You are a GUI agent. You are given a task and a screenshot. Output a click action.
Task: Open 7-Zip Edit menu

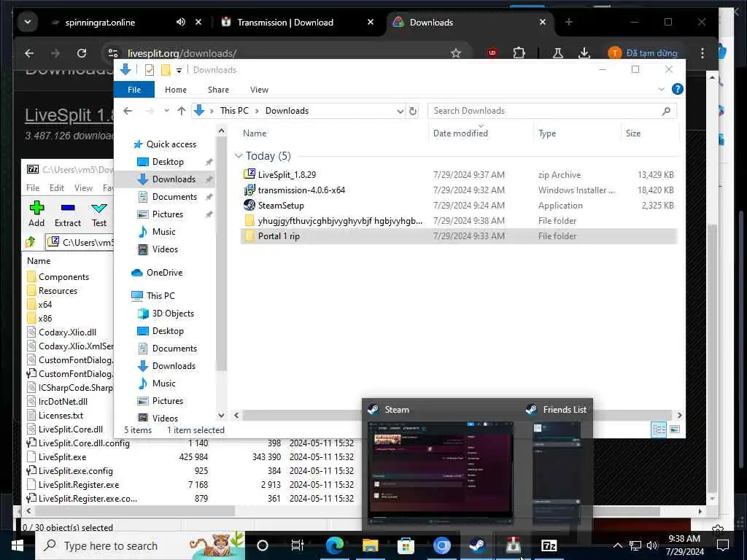pyautogui.click(x=57, y=188)
